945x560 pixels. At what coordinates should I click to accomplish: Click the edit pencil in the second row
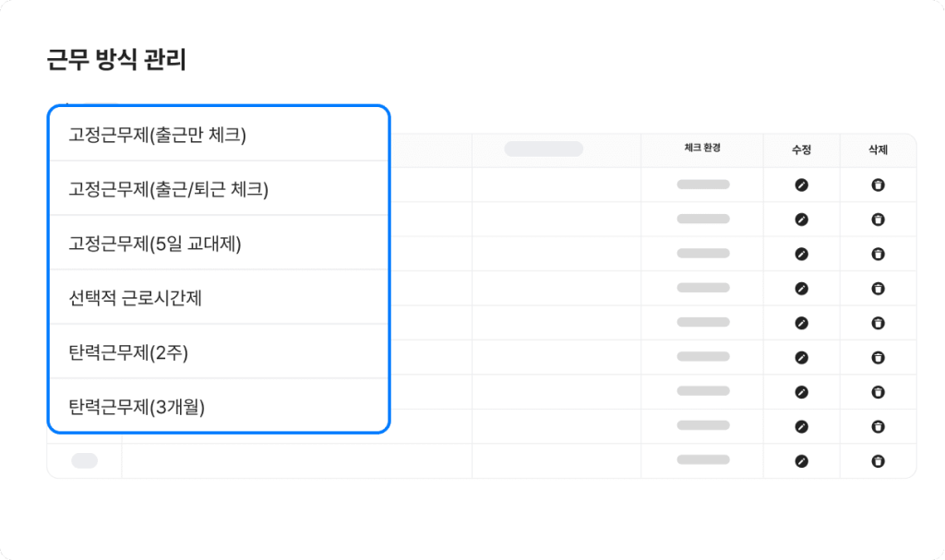tap(801, 220)
